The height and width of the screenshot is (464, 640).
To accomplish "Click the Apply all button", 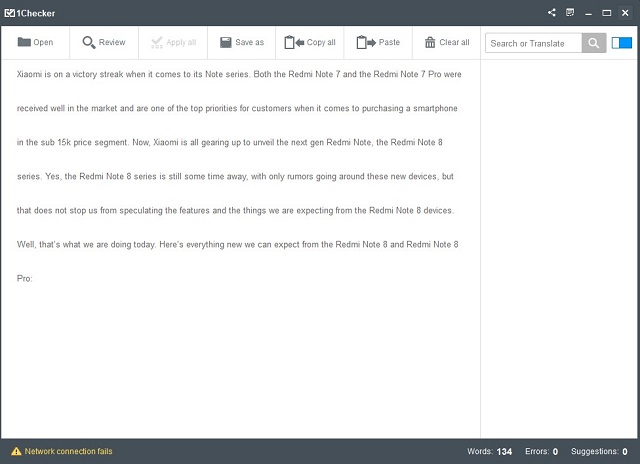I will tap(173, 42).
